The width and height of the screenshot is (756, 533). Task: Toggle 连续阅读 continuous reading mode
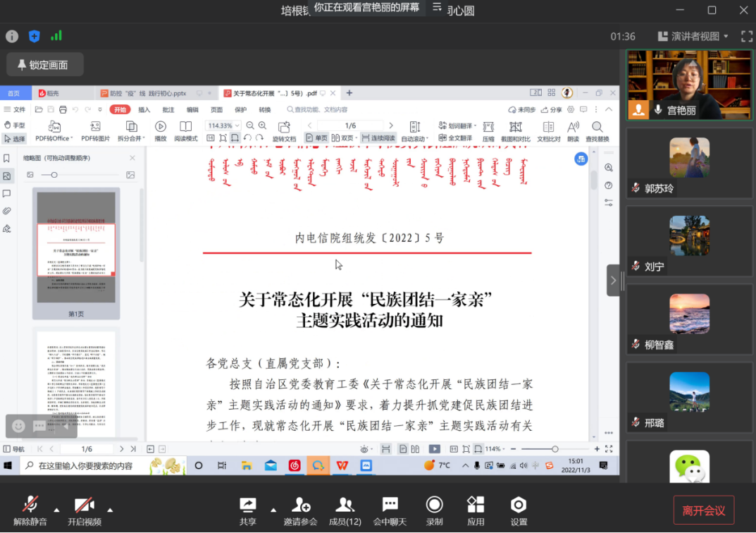tap(378, 138)
